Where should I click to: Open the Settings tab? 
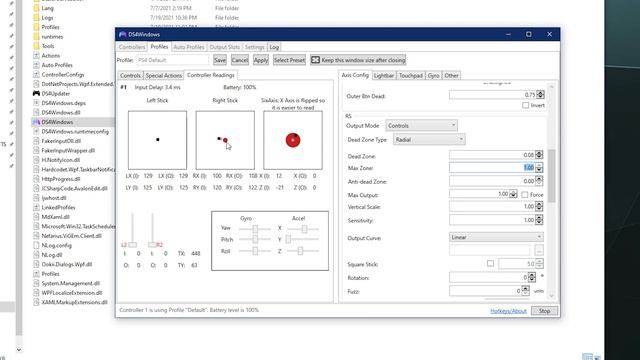(254, 47)
